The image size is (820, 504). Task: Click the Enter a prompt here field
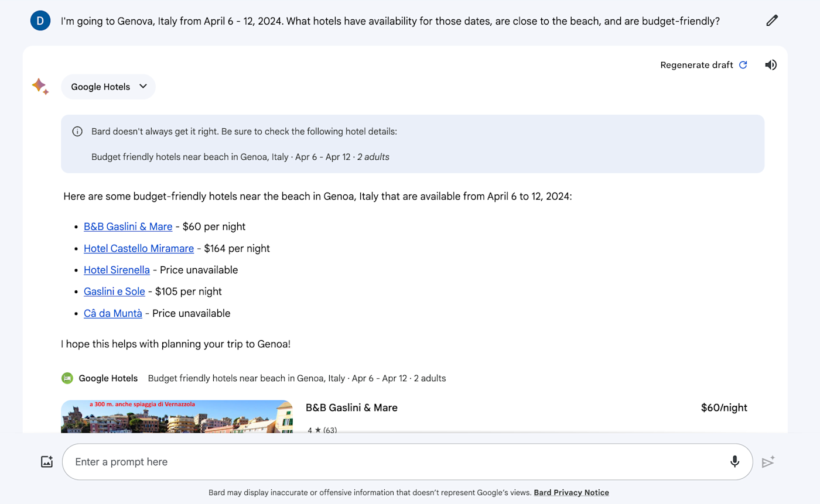407,462
